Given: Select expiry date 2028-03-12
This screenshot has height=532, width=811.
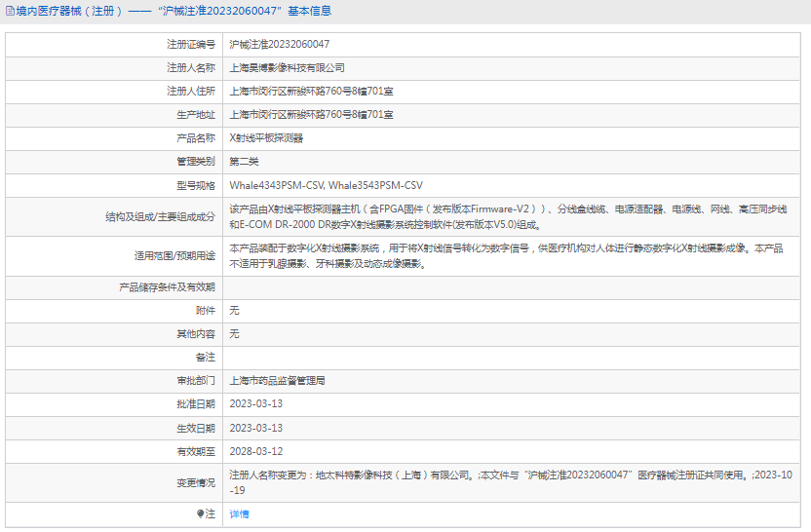Looking at the screenshot, I should coord(256,452).
